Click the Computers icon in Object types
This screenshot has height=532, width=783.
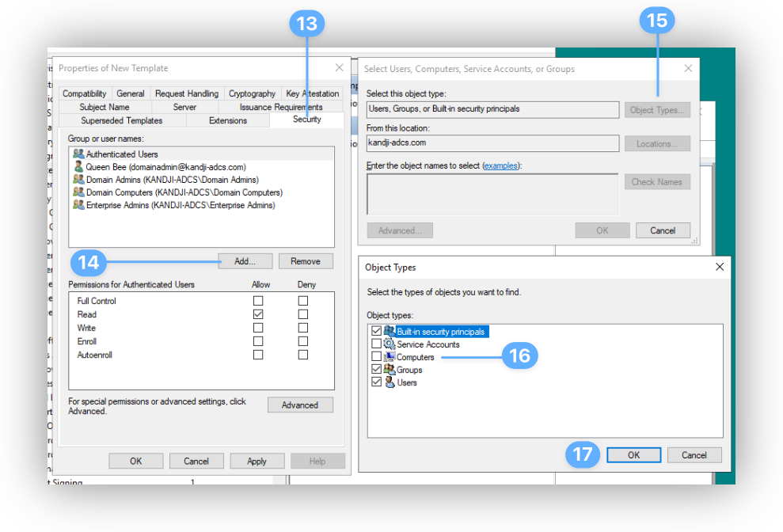(388, 356)
